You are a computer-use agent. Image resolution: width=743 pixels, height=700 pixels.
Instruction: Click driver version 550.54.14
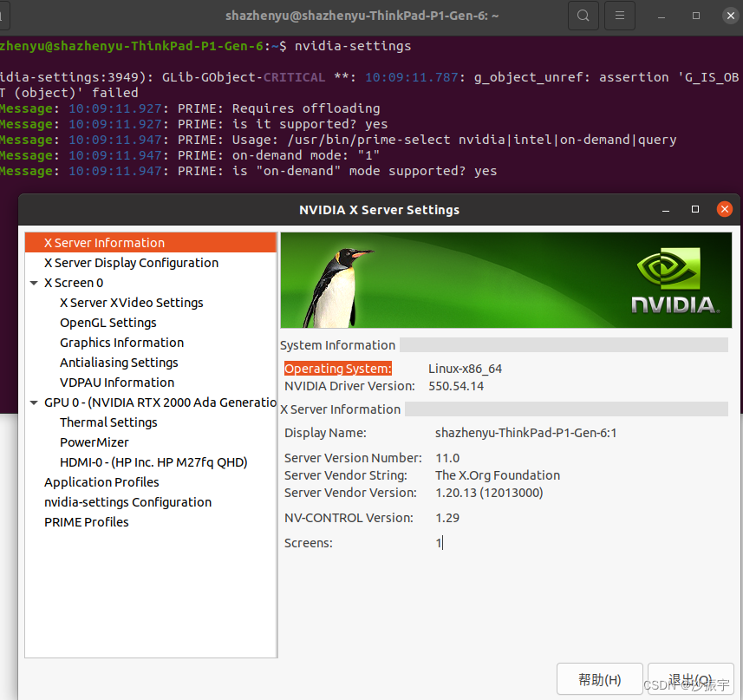pos(456,386)
